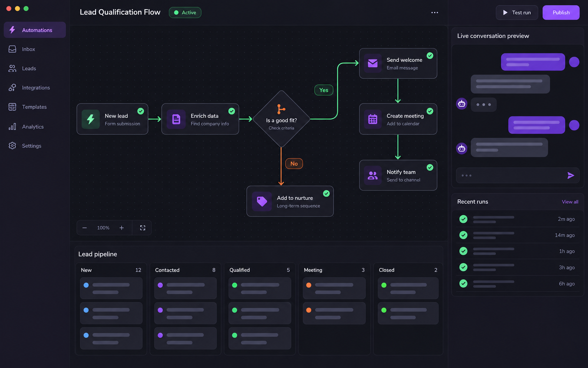Select the Create meeting calendar icon
Screen dimensions: 588x368
coord(373,119)
